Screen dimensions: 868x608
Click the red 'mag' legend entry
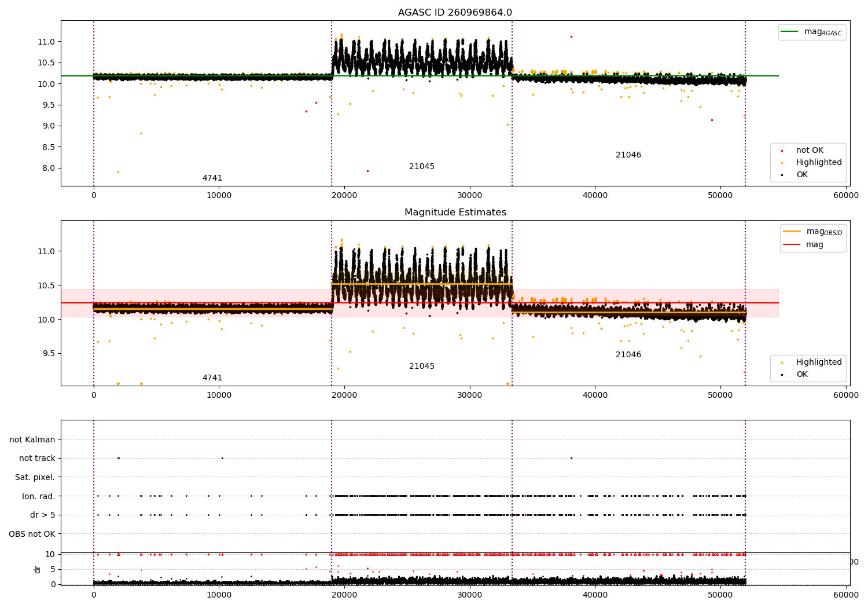[814, 245]
